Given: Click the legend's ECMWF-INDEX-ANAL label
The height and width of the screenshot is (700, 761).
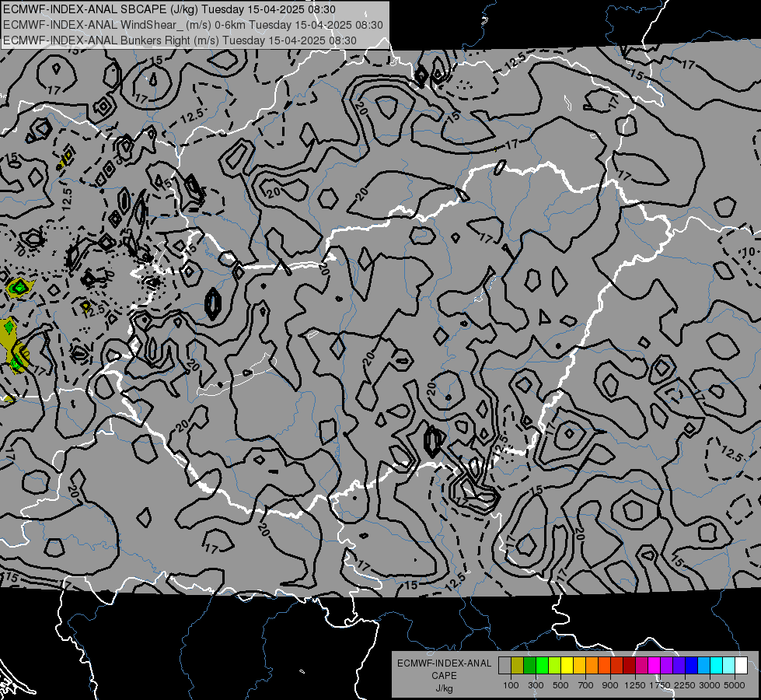Looking at the screenshot, I should 444,663.
